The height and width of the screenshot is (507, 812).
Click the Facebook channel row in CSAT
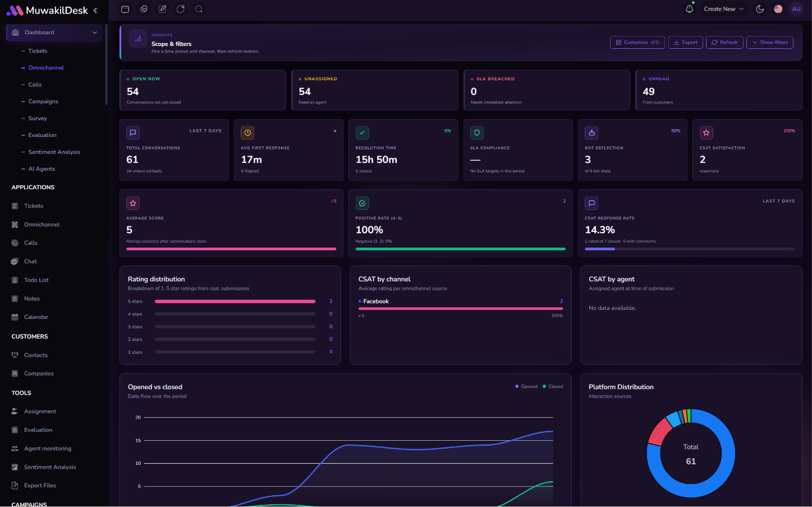point(461,308)
